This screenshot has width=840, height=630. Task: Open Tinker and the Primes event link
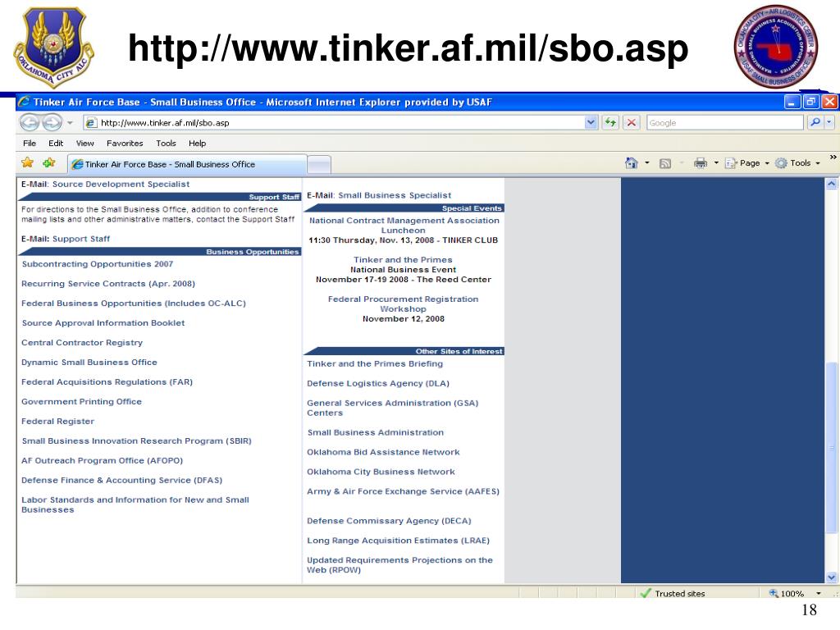pos(403,260)
